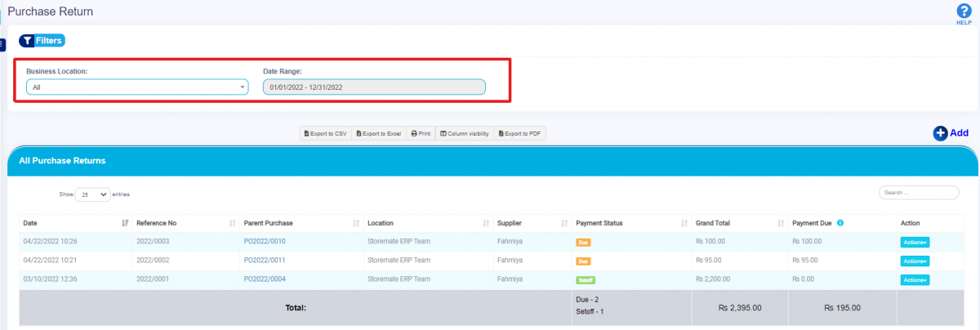The width and height of the screenshot is (980, 330).
Task: Open Actions dropdown for 2022/0002
Action: coord(915,261)
